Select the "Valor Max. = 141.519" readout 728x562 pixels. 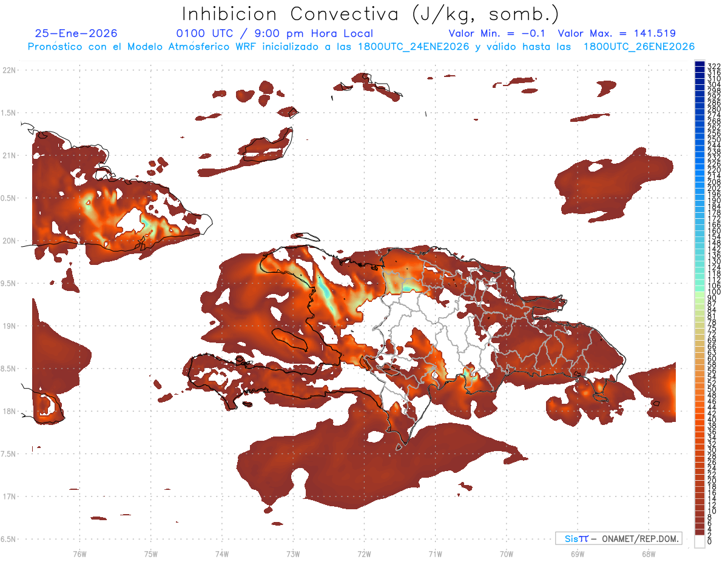616,33
